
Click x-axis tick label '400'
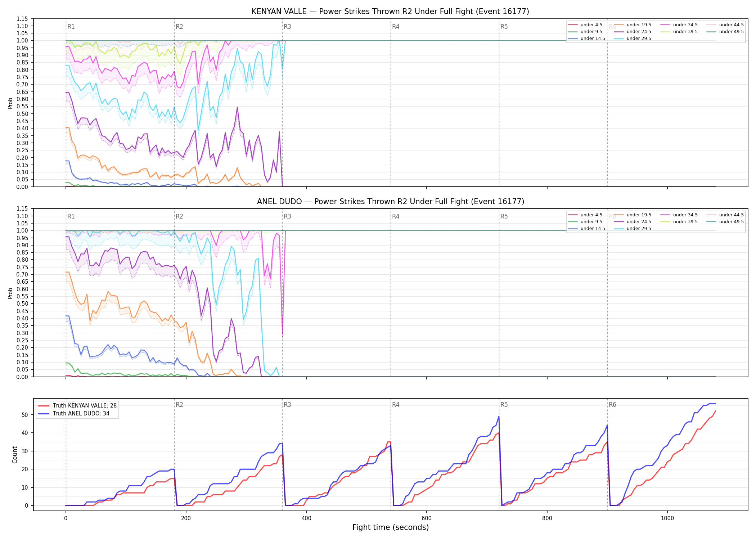306,518
